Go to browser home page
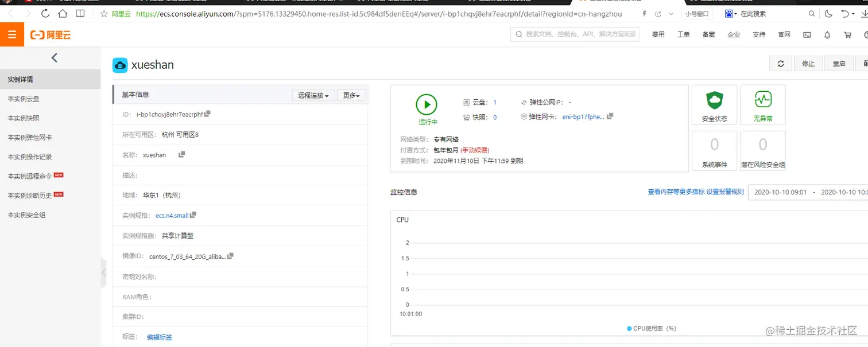 click(x=63, y=13)
